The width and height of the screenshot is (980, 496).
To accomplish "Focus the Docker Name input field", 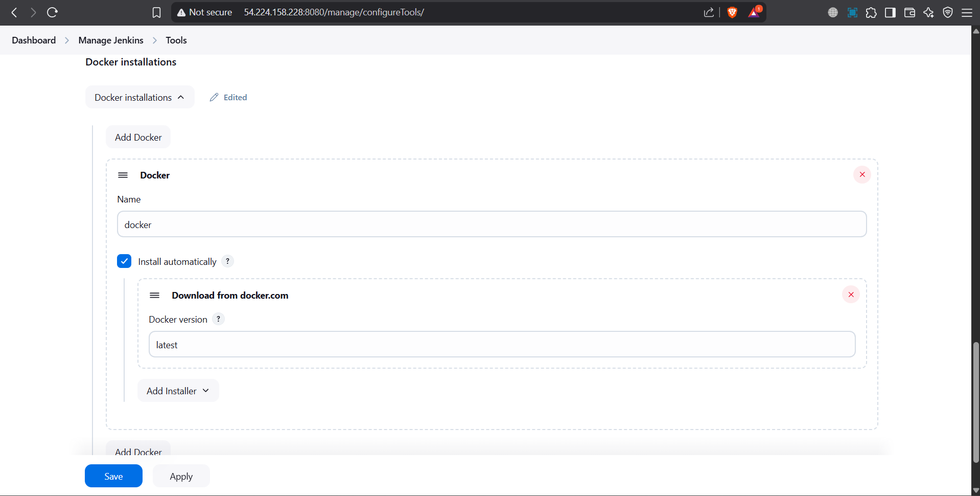I will (x=492, y=224).
